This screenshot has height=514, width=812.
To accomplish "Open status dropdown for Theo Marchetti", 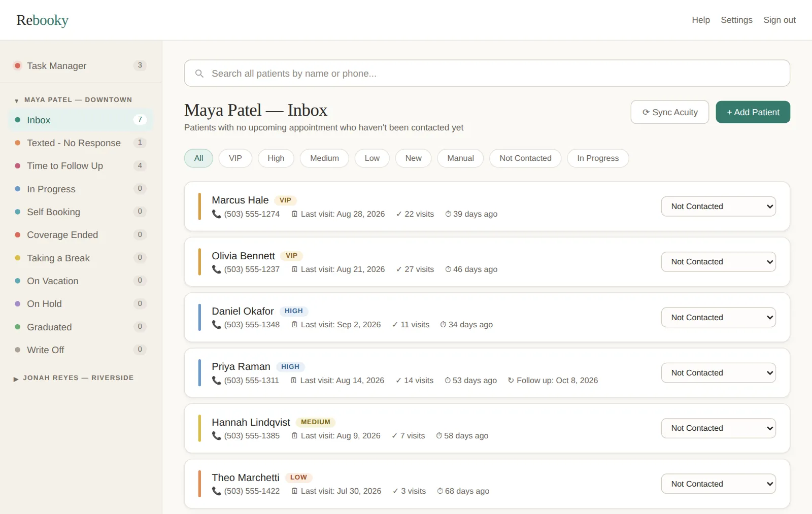I will [x=718, y=484].
